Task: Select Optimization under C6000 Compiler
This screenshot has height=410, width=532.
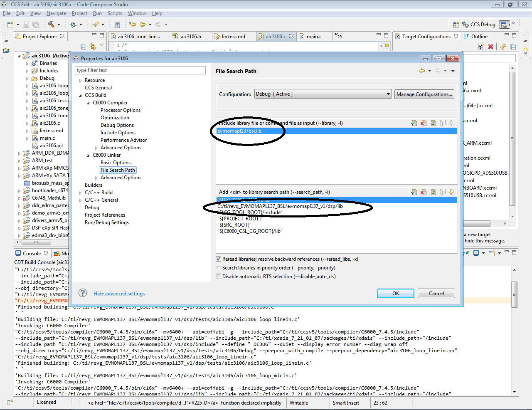Action: pyautogui.click(x=115, y=118)
